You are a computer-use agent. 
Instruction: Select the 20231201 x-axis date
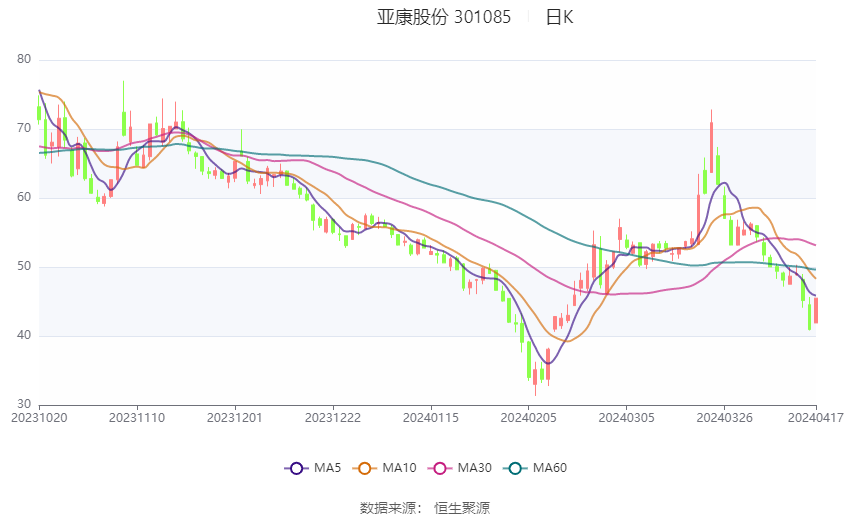[235, 417]
